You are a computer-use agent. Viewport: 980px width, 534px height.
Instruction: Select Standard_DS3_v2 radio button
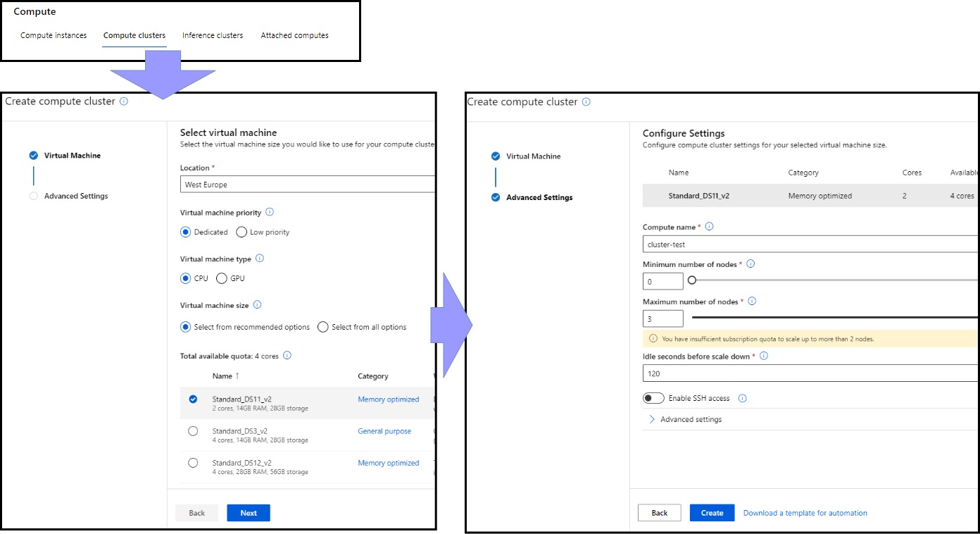pyautogui.click(x=193, y=431)
